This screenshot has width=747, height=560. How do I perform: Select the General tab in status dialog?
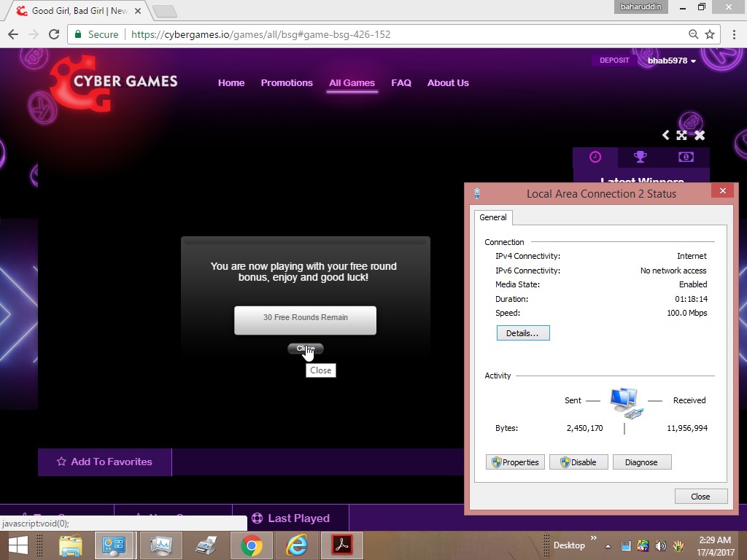(493, 217)
